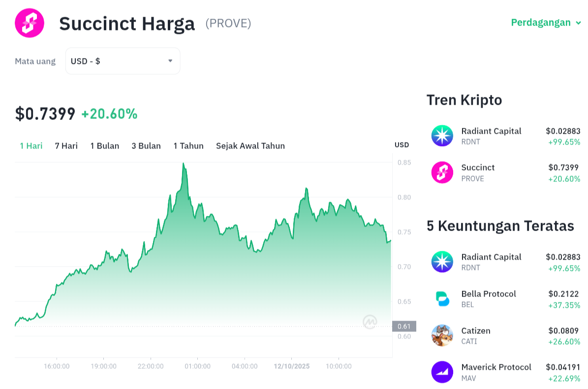
Task: Open the Bella Protocol link
Action: coord(489,294)
